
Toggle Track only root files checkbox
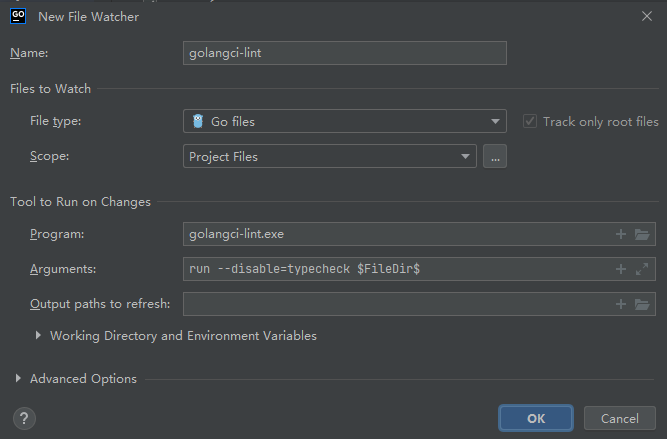[530, 121]
